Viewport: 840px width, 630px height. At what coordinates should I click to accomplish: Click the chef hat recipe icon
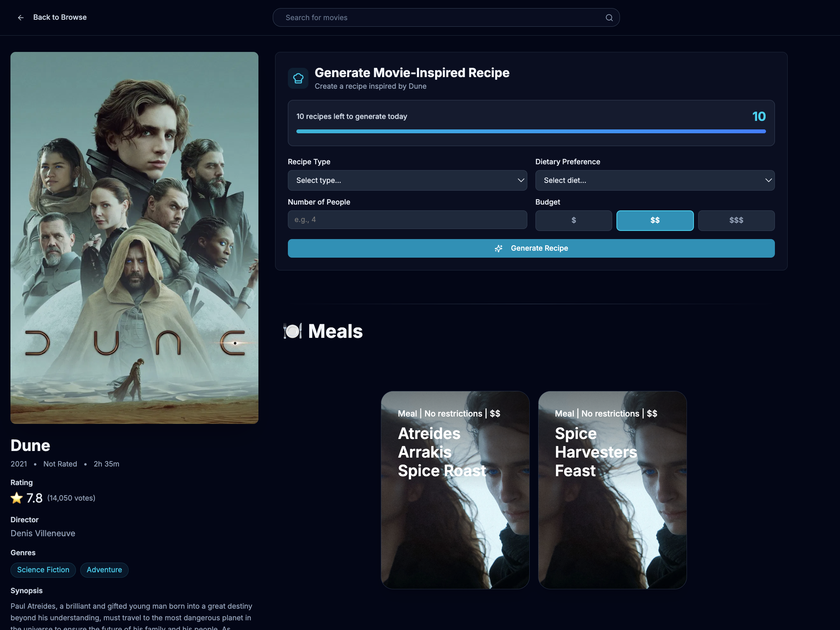(x=298, y=78)
